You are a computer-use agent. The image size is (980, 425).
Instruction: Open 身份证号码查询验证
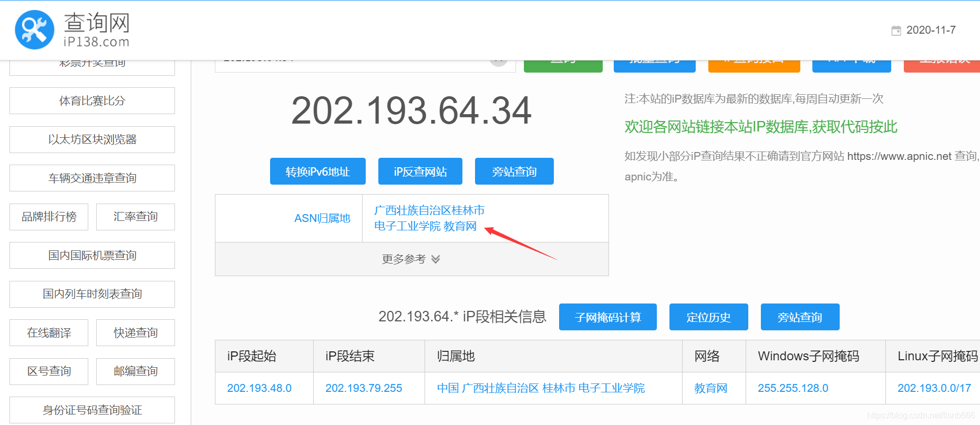pos(92,410)
